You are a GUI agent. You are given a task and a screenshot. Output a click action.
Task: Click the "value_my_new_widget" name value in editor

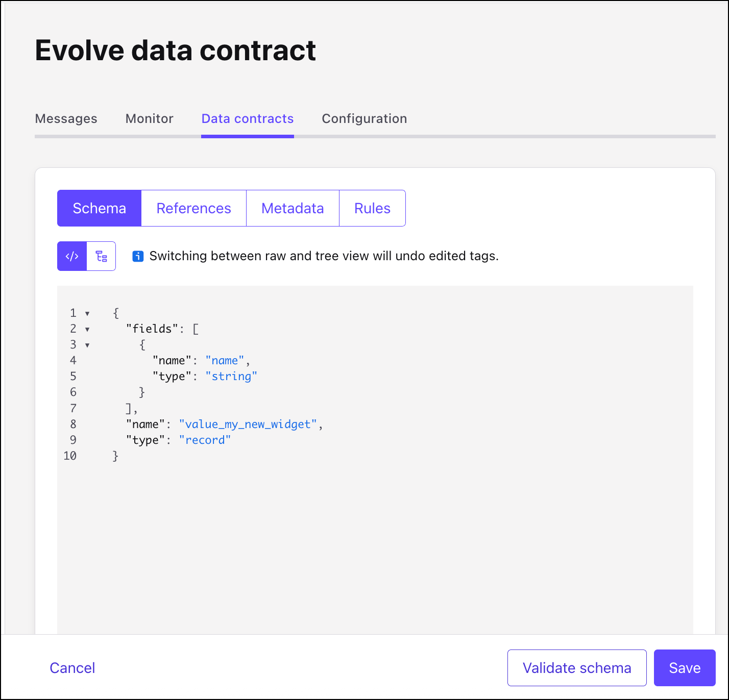(248, 424)
